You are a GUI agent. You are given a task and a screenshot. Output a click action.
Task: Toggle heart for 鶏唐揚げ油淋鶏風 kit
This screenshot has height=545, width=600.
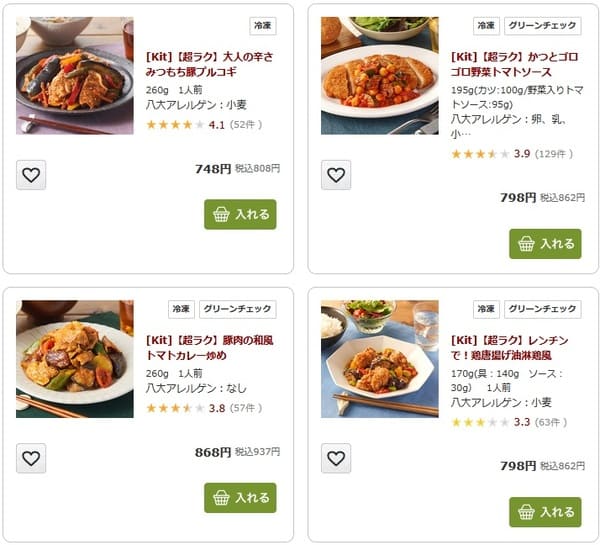pos(336,458)
